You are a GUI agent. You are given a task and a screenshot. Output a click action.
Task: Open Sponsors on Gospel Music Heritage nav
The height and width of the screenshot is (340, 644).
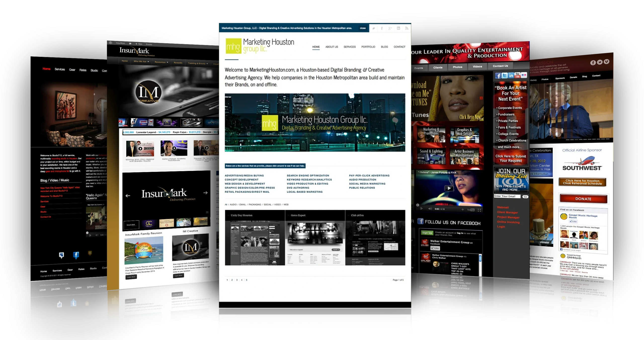pyautogui.click(x=560, y=78)
